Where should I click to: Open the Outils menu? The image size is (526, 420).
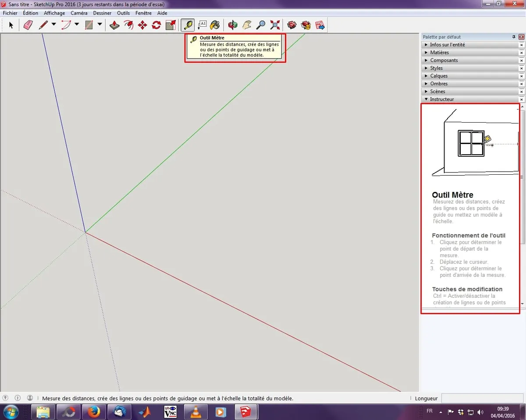point(124,13)
